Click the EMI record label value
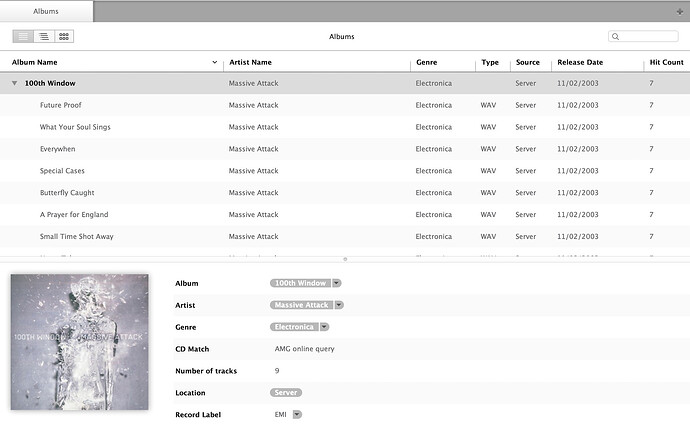The width and height of the screenshot is (690, 425). coord(280,414)
